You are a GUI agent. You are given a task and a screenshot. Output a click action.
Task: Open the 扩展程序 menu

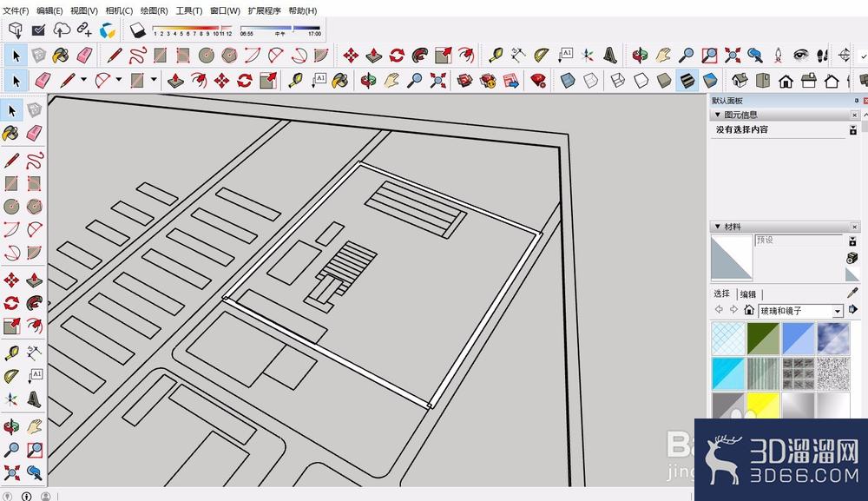click(x=264, y=10)
